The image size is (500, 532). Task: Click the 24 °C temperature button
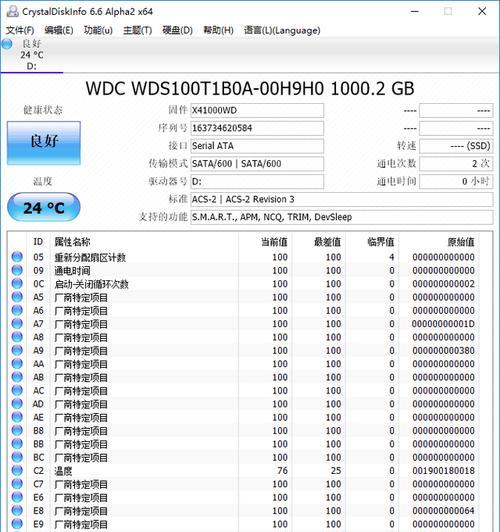coord(44,207)
